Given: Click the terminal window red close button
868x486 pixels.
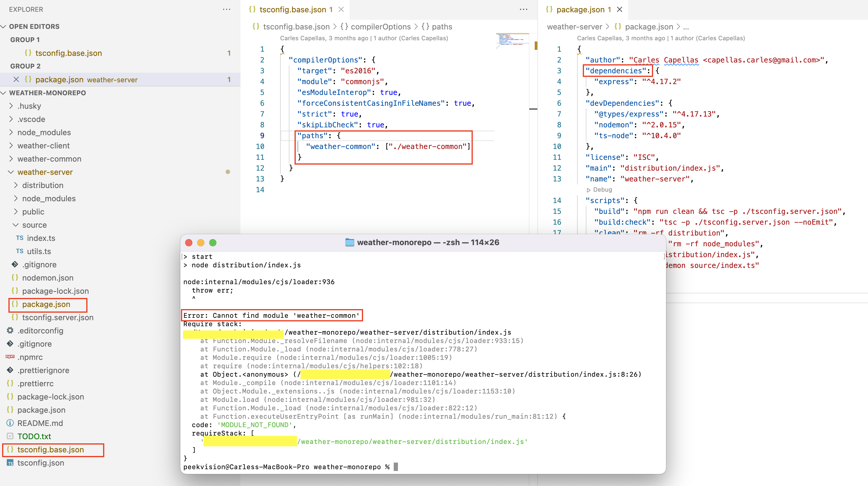Looking at the screenshot, I should 189,242.
